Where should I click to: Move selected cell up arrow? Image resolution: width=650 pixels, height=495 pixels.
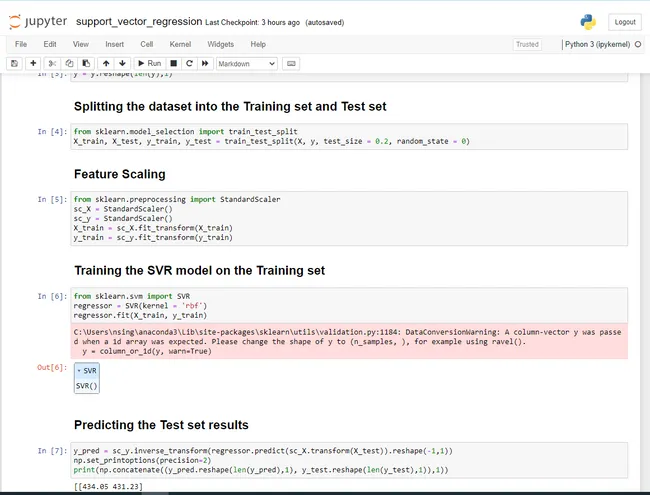tap(106, 63)
